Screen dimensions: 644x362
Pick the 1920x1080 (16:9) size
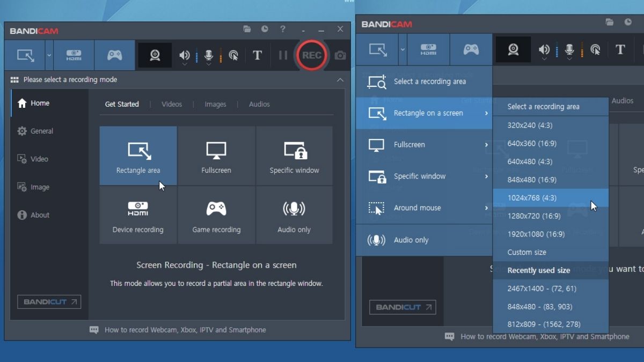coord(551,234)
